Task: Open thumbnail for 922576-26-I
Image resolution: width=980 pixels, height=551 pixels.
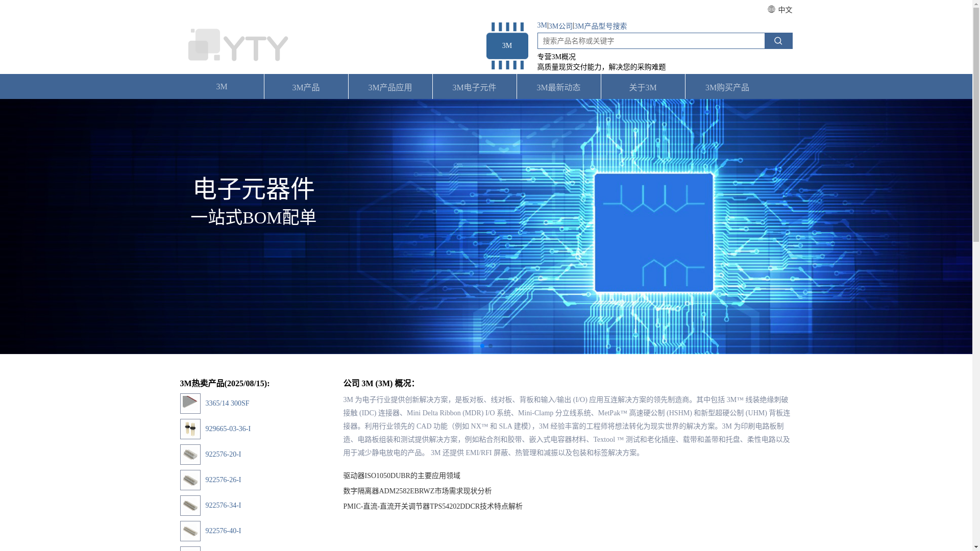Action: tap(190, 480)
